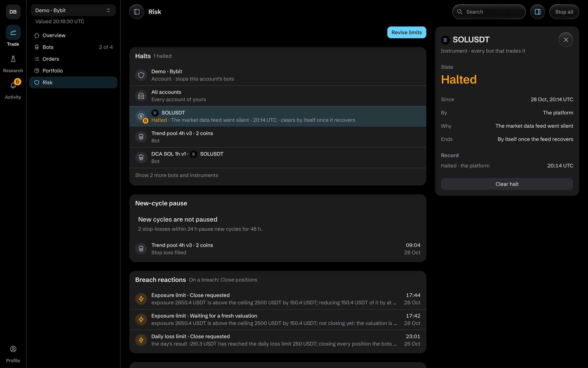Click the bank icon for All accounts
This screenshot has height=368, width=588.
[x=141, y=96]
